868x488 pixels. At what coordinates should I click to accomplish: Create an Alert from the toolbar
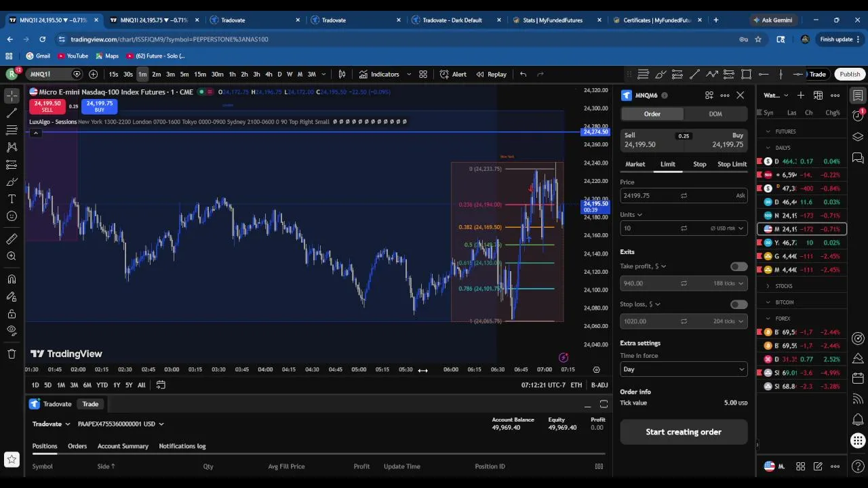[x=453, y=74]
